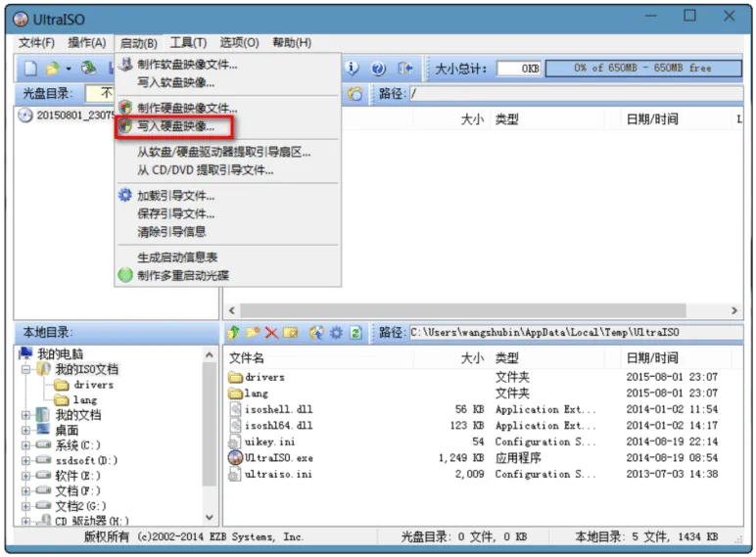This screenshot has width=756, height=557.
Task: Choose 生成启动信息表 menu entry
Action: click(227, 257)
